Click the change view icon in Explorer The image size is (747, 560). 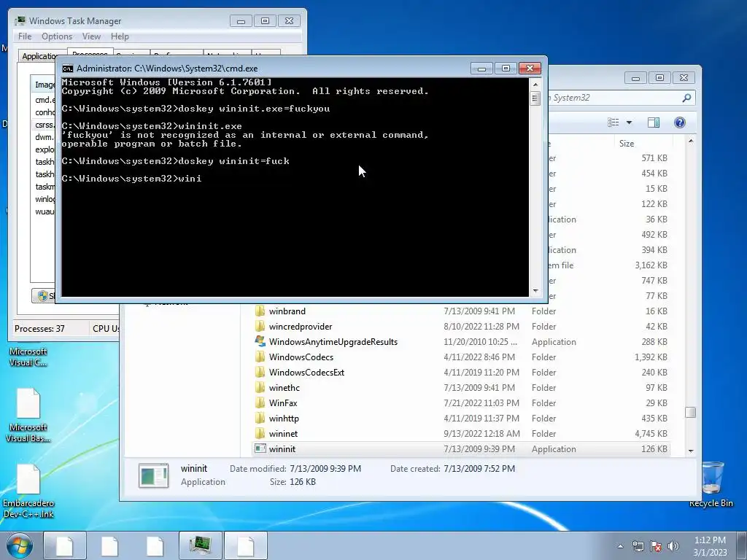(x=613, y=122)
